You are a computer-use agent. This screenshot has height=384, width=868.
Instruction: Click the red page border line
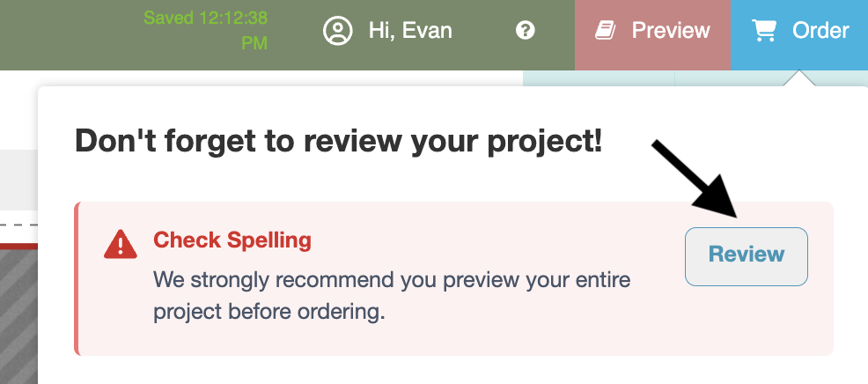(18, 246)
